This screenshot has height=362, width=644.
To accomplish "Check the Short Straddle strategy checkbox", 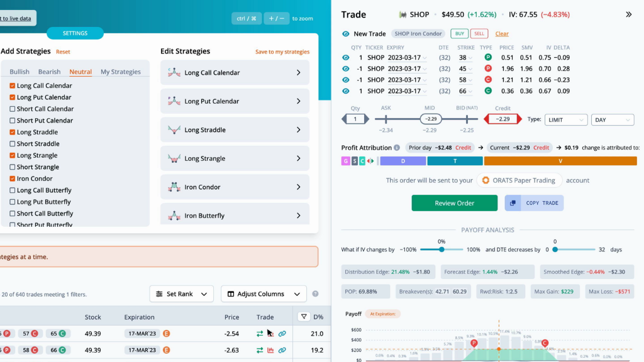I will pos(13,144).
